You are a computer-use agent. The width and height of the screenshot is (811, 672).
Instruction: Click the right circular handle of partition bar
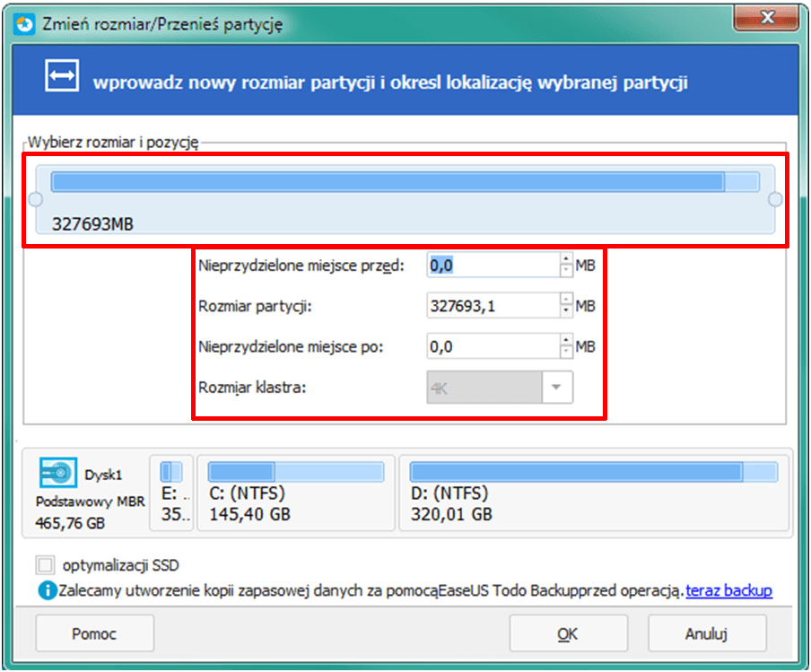pos(776,199)
